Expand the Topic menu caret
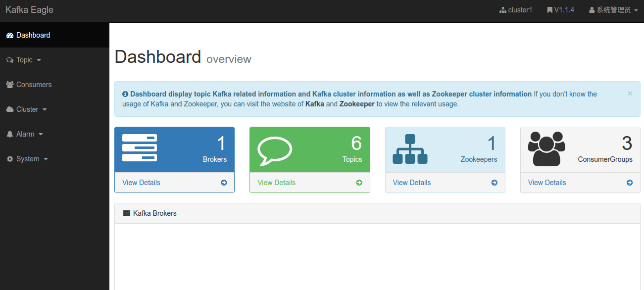 (39, 60)
